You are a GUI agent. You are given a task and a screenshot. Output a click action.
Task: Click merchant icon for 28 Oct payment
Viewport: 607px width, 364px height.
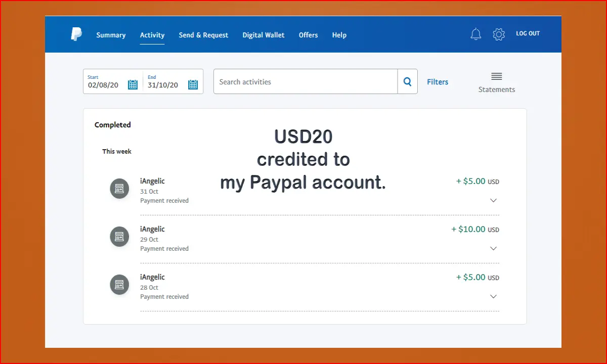(119, 285)
